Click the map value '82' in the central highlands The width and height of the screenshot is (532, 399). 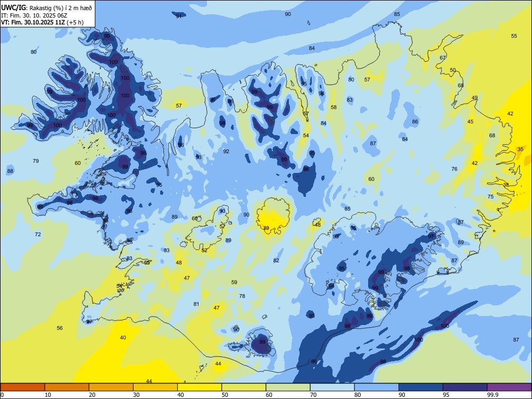[276, 261]
